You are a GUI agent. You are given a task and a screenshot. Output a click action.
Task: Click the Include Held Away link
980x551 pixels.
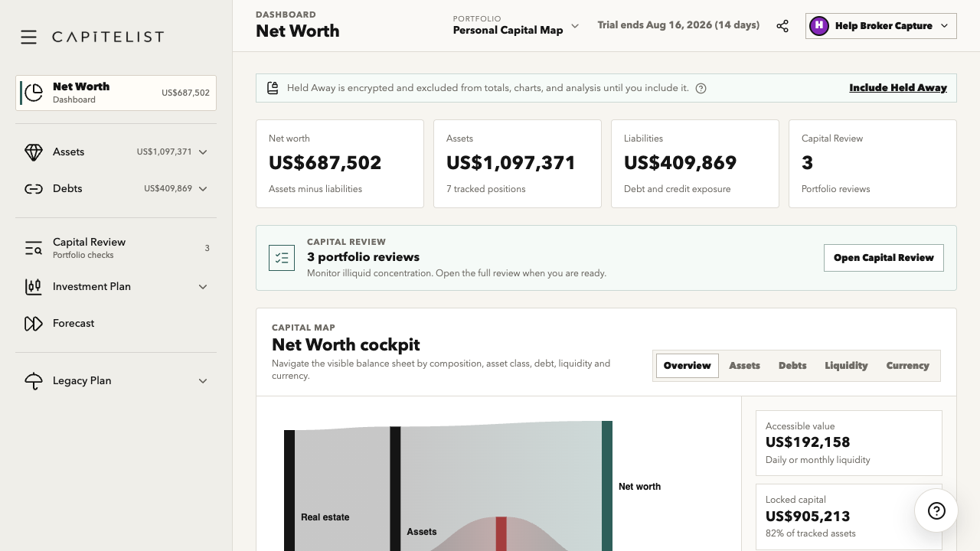pyautogui.click(x=898, y=88)
